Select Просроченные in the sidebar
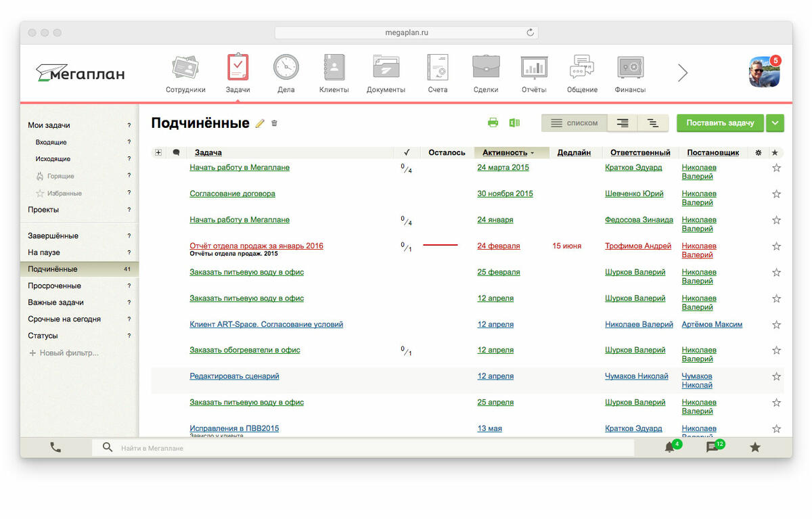812x519 pixels. click(54, 286)
